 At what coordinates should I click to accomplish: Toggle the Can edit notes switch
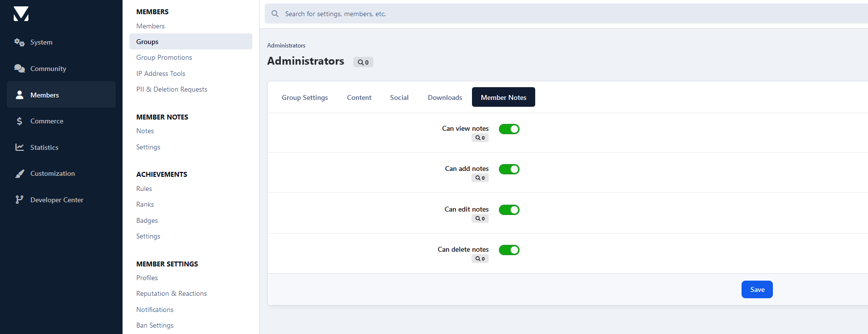coord(509,210)
